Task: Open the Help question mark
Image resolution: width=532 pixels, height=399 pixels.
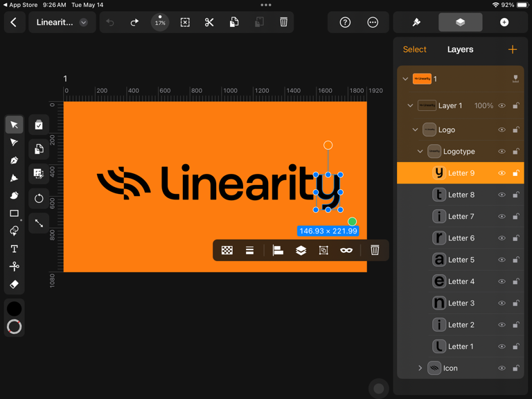Action: [x=345, y=22]
